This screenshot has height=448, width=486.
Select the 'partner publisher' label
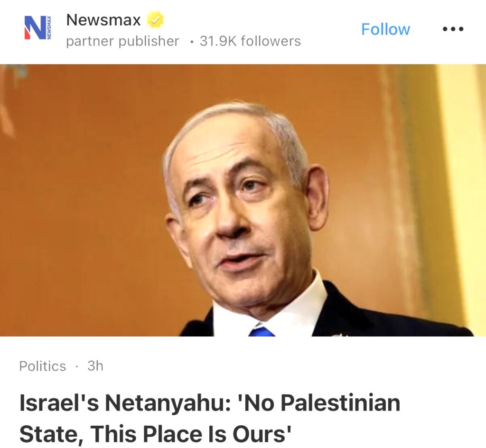click(x=123, y=41)
